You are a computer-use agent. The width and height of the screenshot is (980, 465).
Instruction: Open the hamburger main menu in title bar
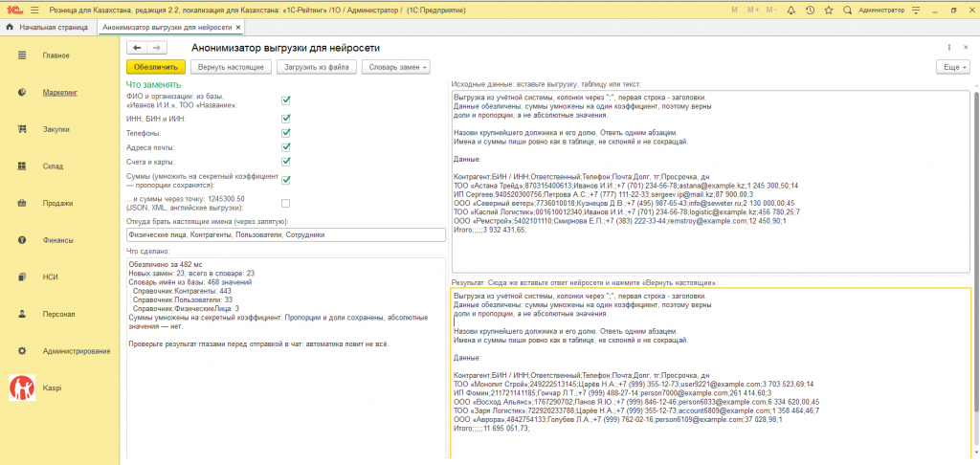coord(33,10)
